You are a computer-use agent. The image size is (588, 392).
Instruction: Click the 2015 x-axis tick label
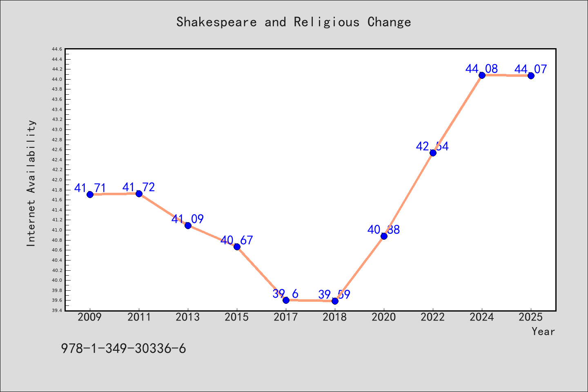237,317
